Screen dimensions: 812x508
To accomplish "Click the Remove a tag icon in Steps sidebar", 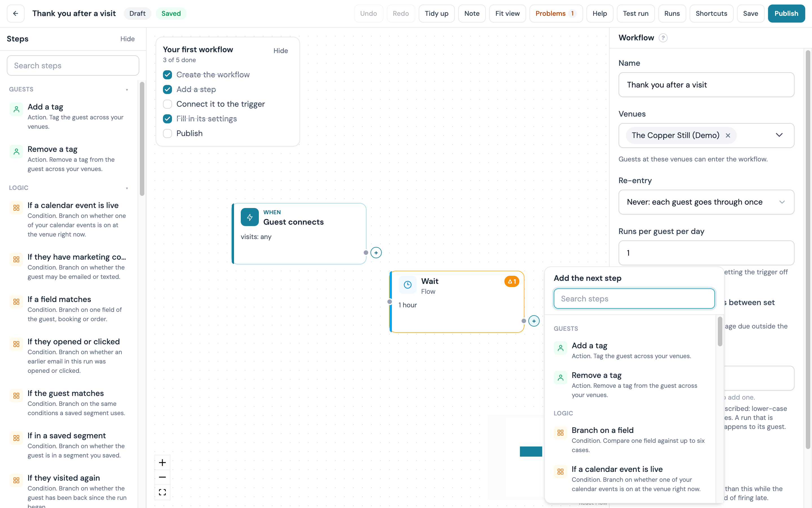I will tap(16, 152).
